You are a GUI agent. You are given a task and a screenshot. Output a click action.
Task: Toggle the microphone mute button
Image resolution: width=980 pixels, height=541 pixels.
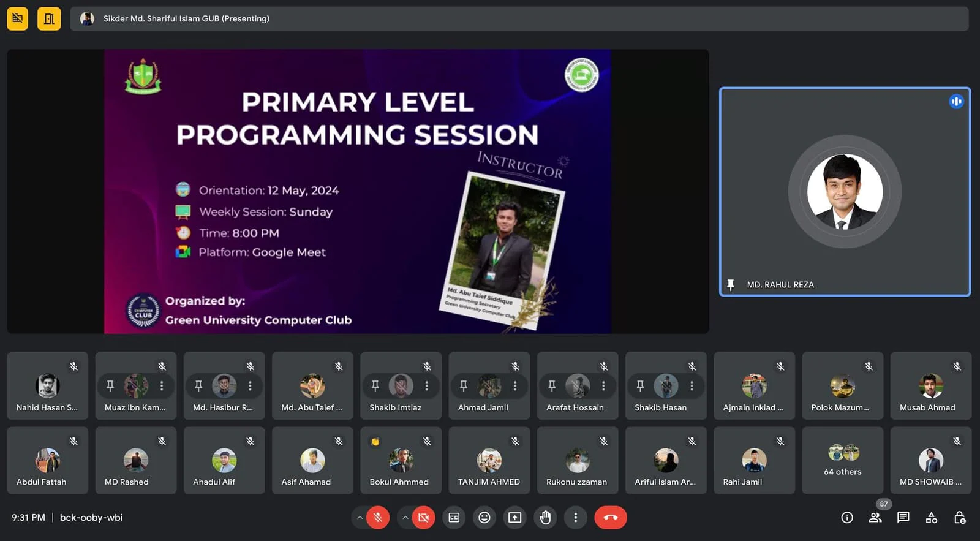click(378, 518)
